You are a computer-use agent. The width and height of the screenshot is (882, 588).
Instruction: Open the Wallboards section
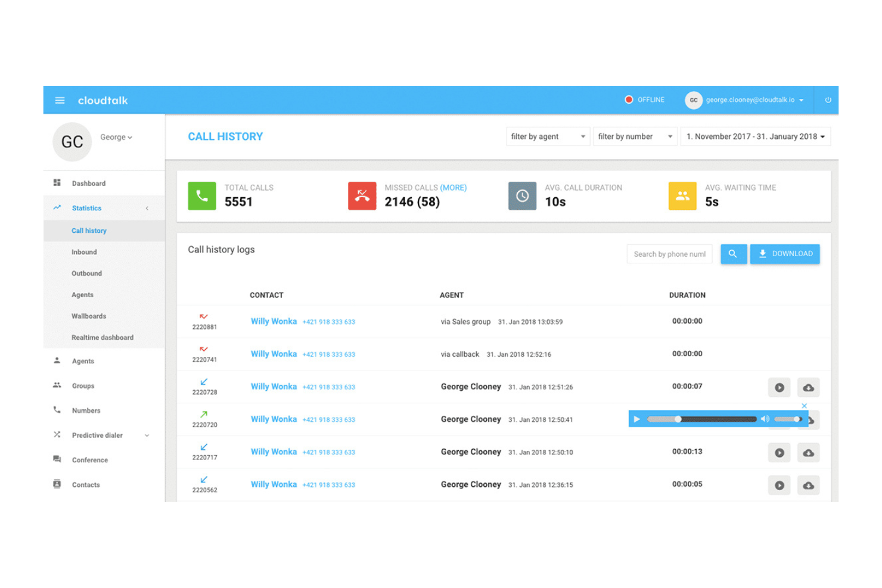(x=88, y=316)
